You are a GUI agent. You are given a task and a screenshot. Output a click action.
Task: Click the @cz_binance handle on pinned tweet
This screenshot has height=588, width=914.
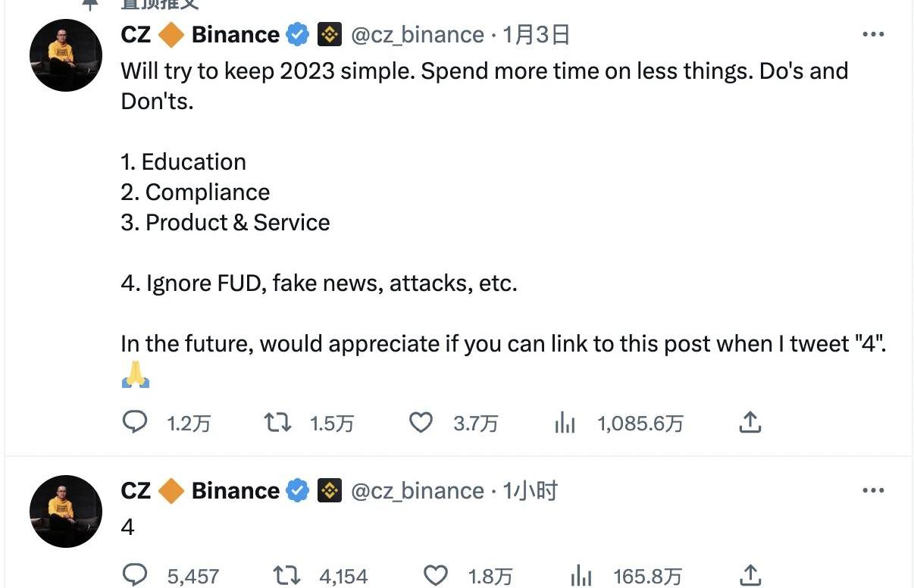coord(417,35)
